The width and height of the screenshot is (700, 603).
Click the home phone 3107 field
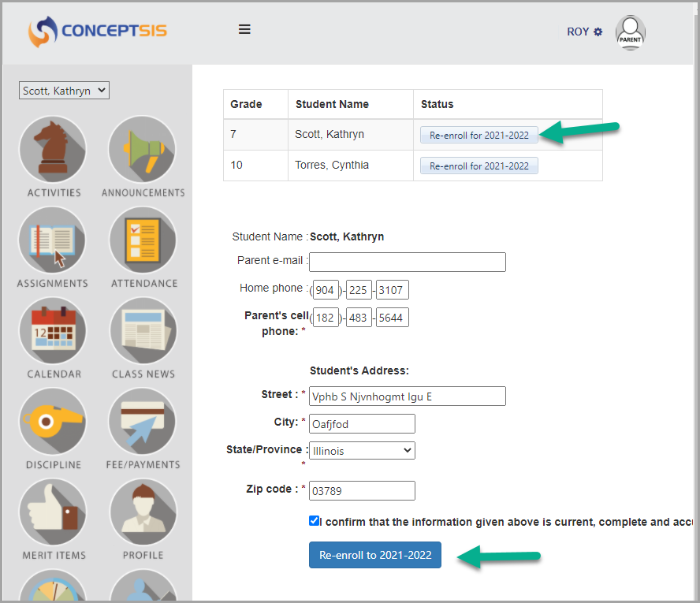392,289
